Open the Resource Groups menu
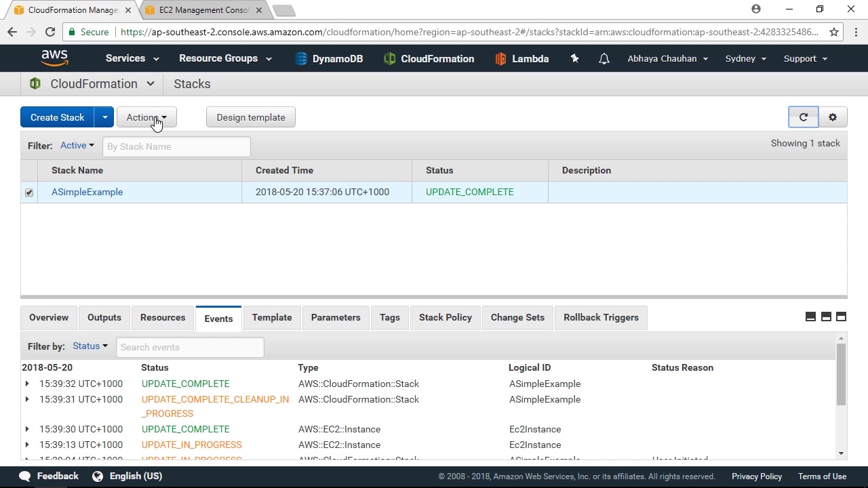This screenshot has width=868, height=488. pyautogui.click(x=225, y=58)
